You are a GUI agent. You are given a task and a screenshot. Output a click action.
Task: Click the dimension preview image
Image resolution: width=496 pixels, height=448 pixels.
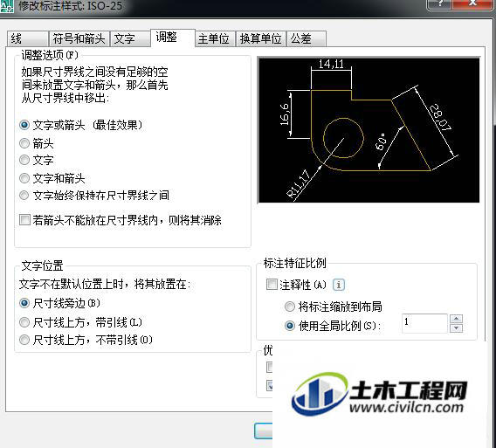coord(369,130)
